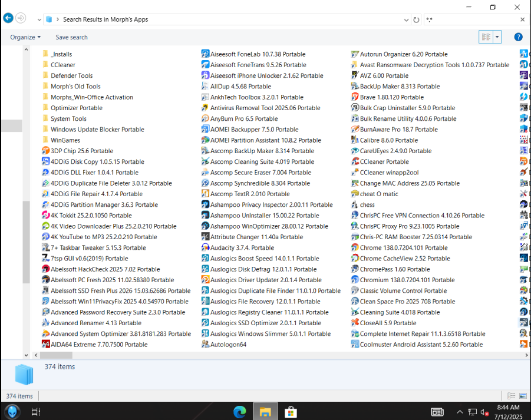Click the WinGames folder icon
The width and height of the screenshot is (531, 420).
point(45,140)
